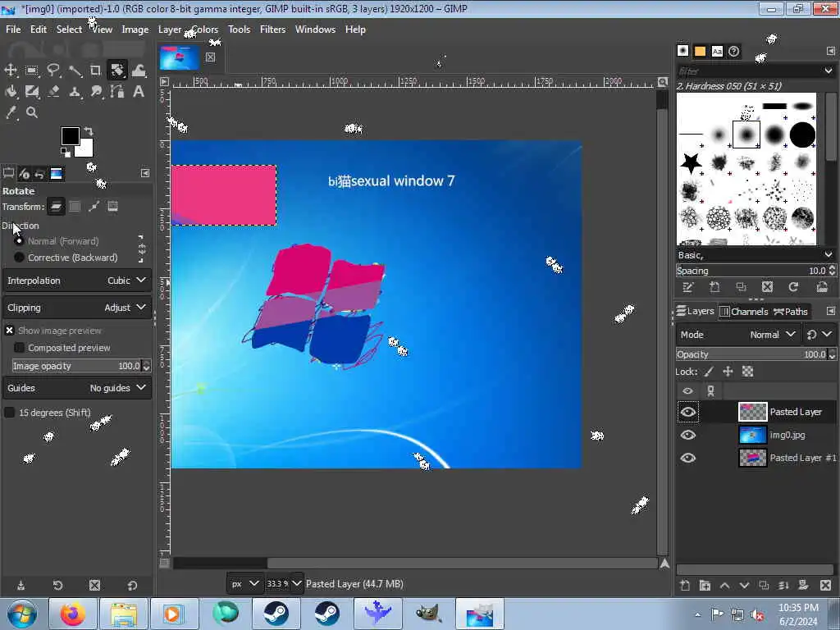Click the foreground color black swatch

(x=70, y=136)
